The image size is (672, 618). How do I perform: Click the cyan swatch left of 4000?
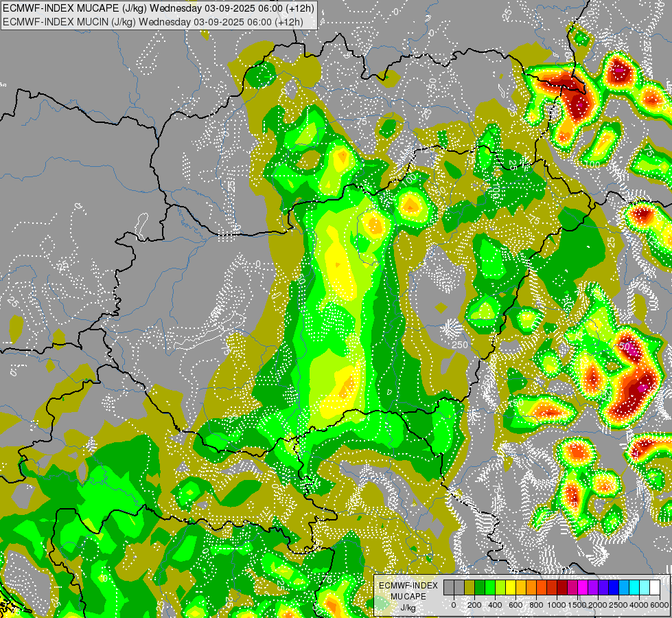[x=635, y=588]
